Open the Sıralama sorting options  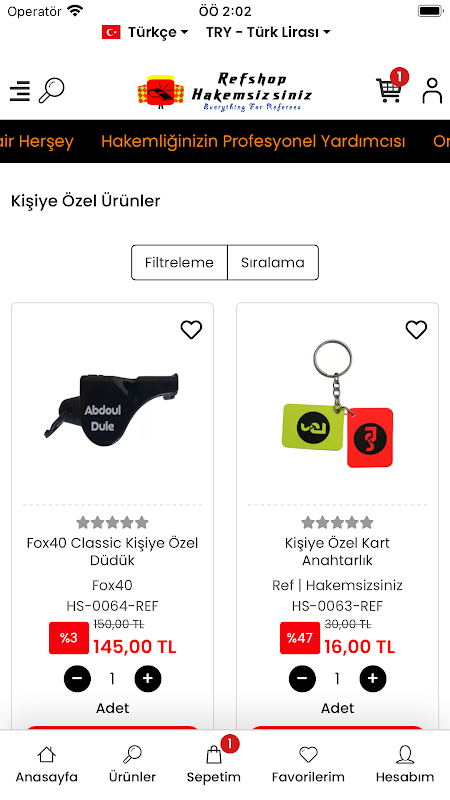point(273,262)
